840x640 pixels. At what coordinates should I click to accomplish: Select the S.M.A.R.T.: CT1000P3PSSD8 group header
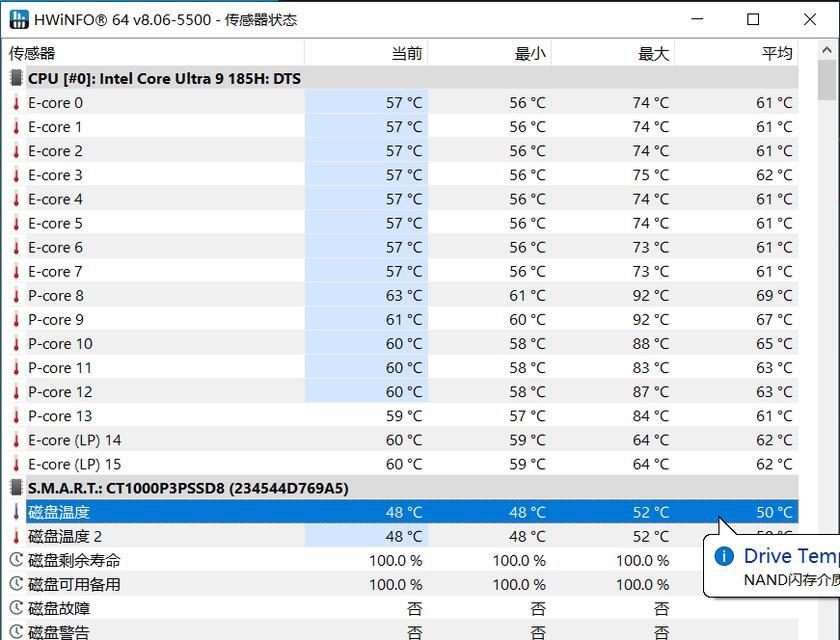point(188,488)
